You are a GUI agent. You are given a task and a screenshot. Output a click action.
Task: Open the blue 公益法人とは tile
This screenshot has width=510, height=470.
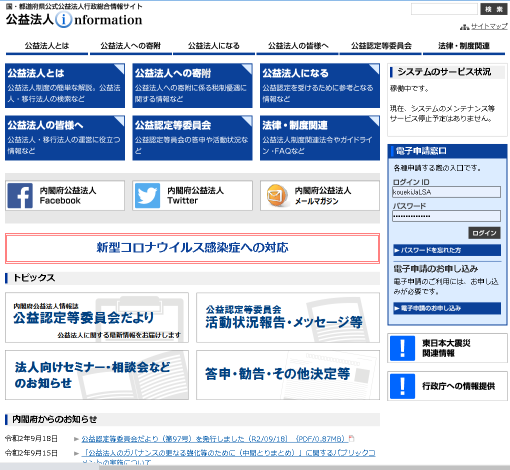coord(65,86)
